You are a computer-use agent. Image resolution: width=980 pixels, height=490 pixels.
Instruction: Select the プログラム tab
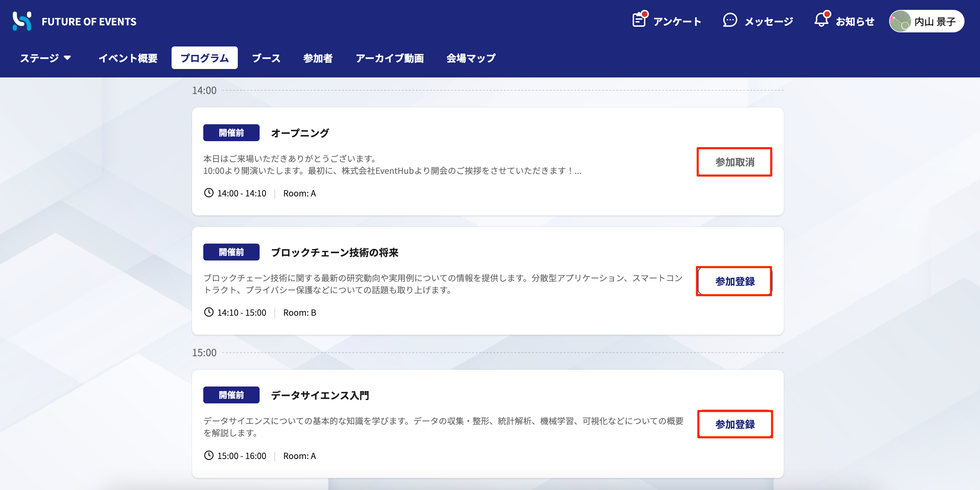[204, 58]
